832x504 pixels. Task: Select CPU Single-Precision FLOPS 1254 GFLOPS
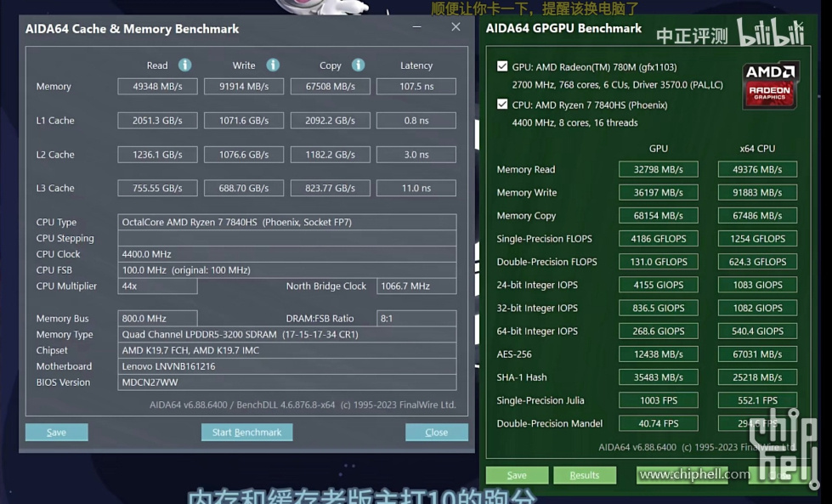(757, 239)
